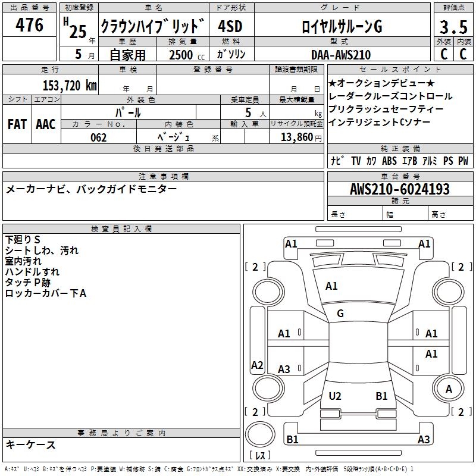Click the G mark on the windshield
476x476 pixels.
pyautogui.click(x=340, y=314)
